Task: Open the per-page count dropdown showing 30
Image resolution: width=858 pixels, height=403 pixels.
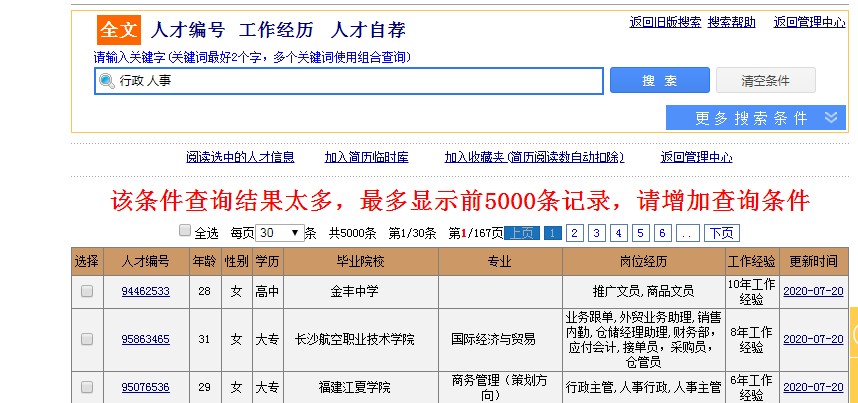Action: coord(280,233)
